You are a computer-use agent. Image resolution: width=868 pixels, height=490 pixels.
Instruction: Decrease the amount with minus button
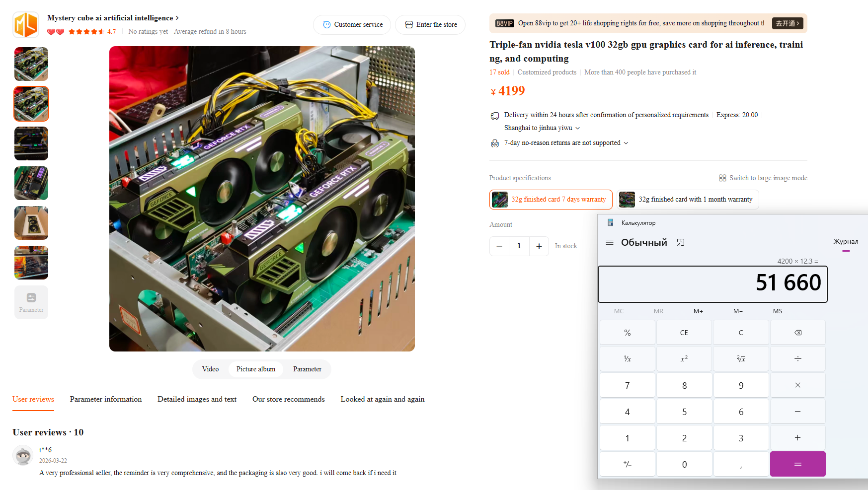[499, 246]
